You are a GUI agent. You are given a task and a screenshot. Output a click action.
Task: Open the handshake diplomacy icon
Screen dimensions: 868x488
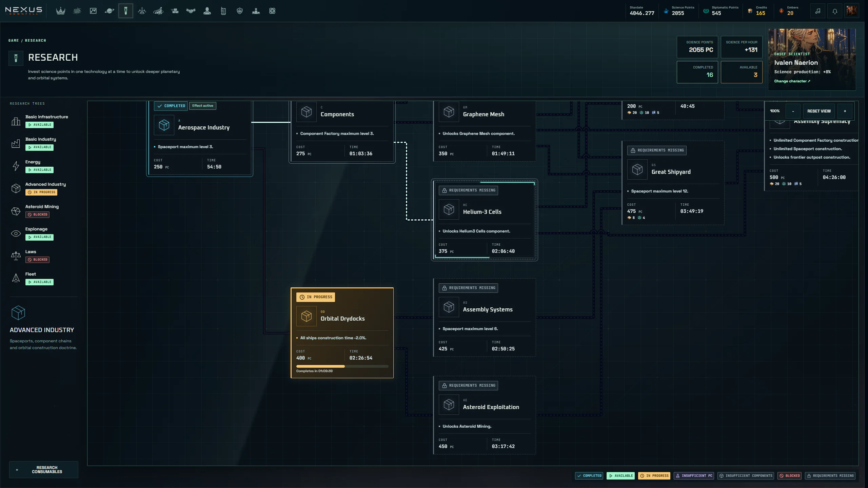[x=191, y=11]
